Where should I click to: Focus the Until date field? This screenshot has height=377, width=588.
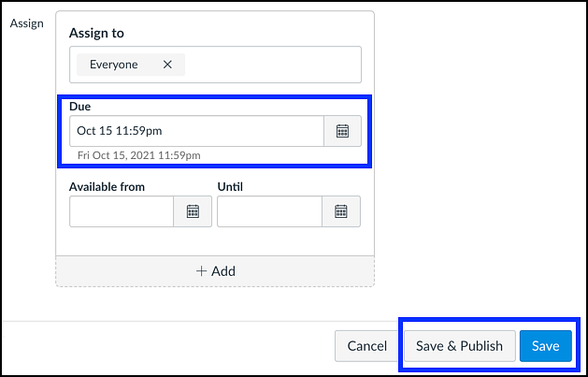pos(269,211)
